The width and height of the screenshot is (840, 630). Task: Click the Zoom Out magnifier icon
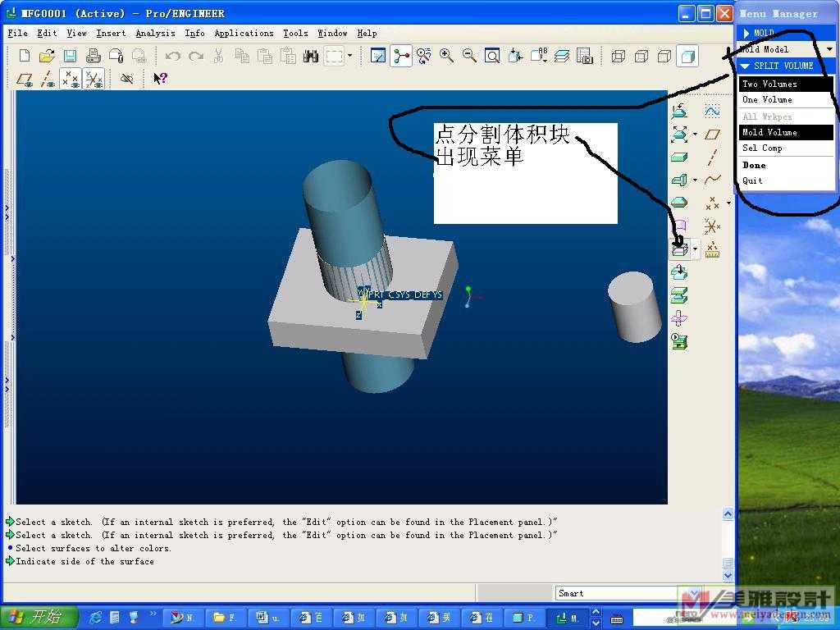click(469, 56)
